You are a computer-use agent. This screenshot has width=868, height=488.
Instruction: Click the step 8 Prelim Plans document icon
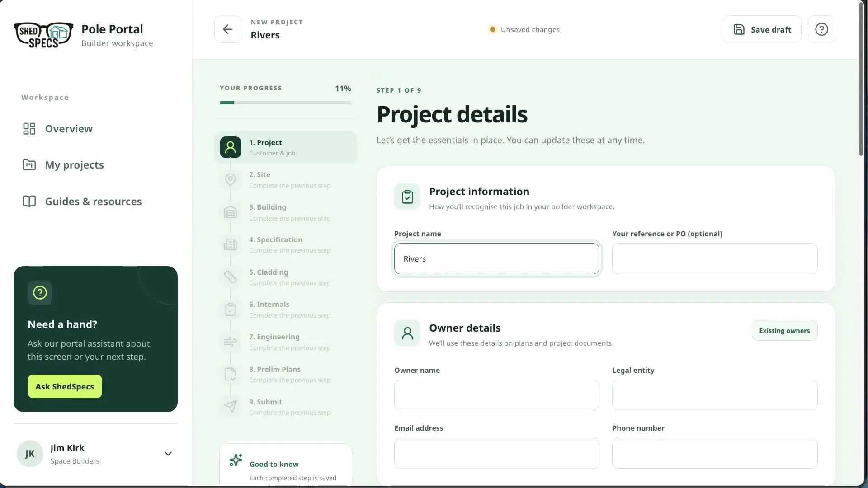pyautogui.click(x=231, y=375)
